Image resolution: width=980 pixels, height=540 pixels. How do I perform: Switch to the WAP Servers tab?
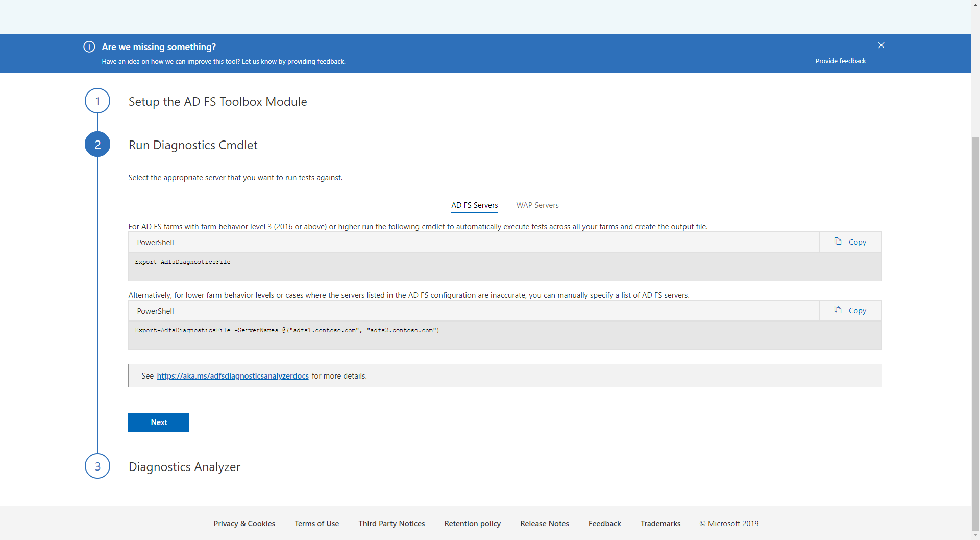click(537, 205)
